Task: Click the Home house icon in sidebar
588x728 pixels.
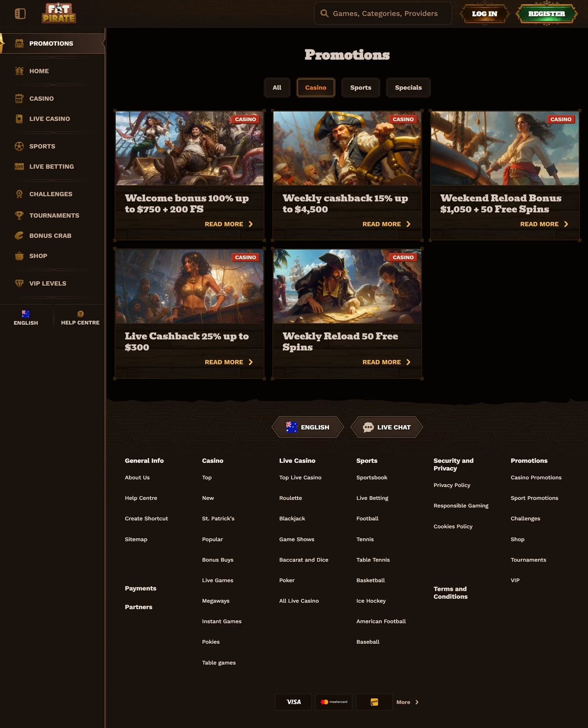Action: [x=19, y=71]
